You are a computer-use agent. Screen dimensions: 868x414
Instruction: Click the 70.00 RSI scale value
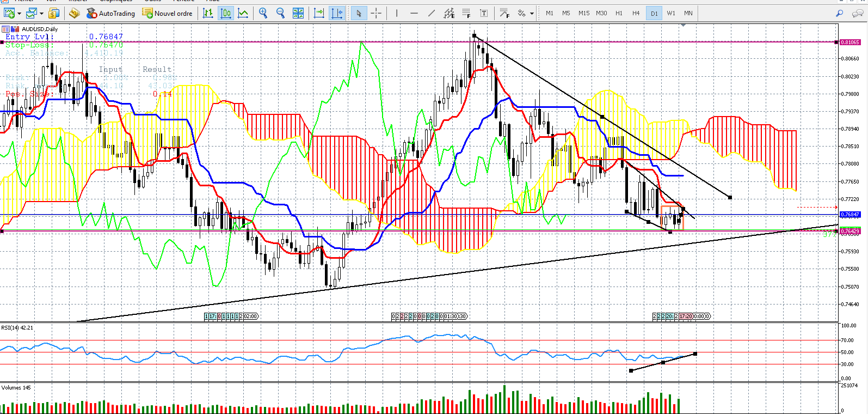(847, 340)
